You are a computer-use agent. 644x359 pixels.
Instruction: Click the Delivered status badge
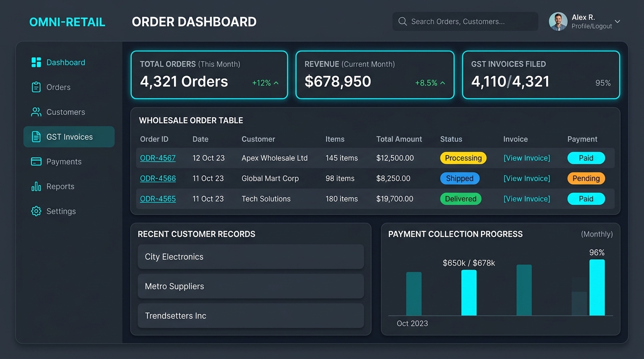461,199
